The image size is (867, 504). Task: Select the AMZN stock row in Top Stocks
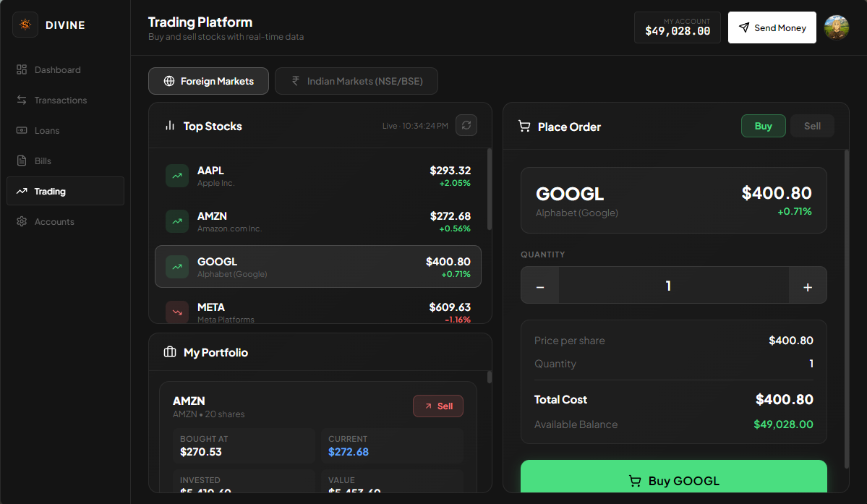318,221
